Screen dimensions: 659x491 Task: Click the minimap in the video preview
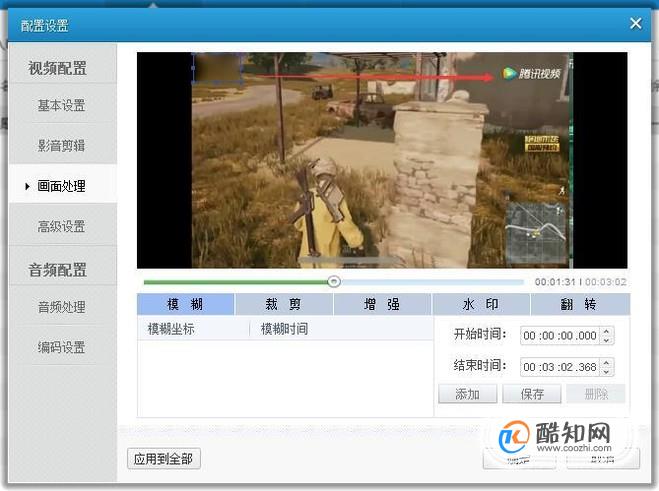[x=536, y=232]
